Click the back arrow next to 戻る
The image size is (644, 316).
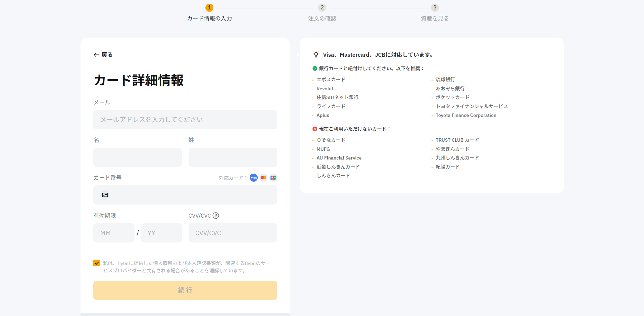96,54
